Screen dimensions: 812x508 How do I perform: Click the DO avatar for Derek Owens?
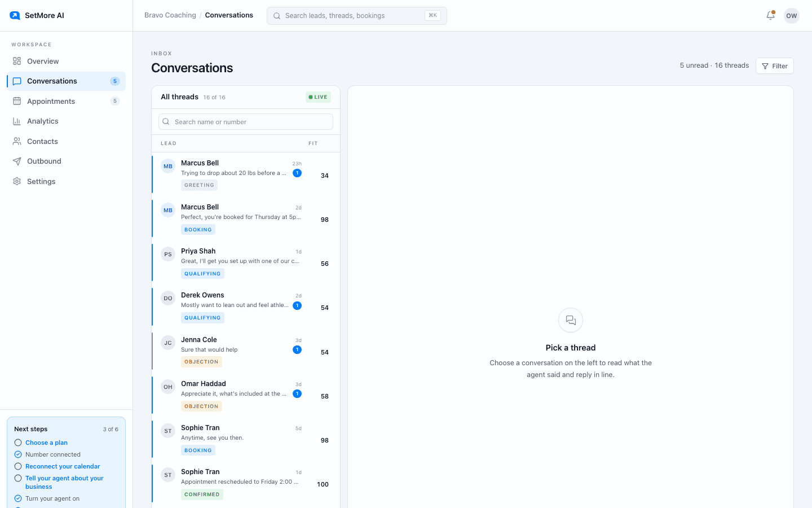coord(168,298)
